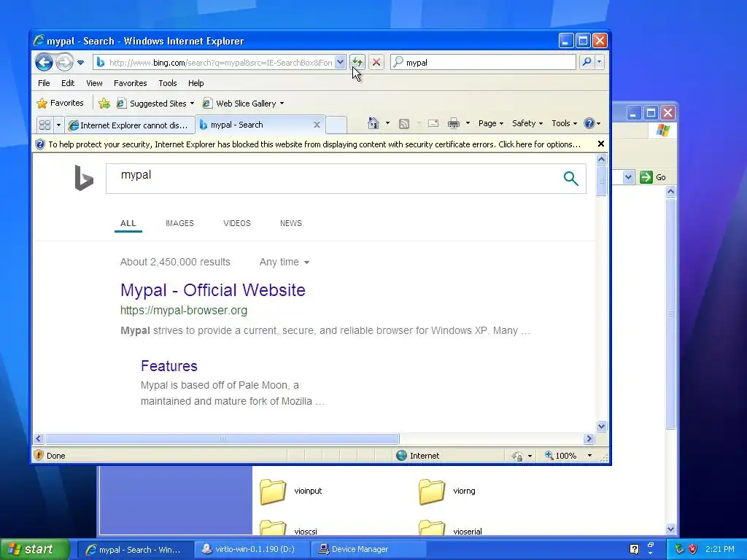
Task: Switch to IMAGES results tab
Action: pos(179,223)
